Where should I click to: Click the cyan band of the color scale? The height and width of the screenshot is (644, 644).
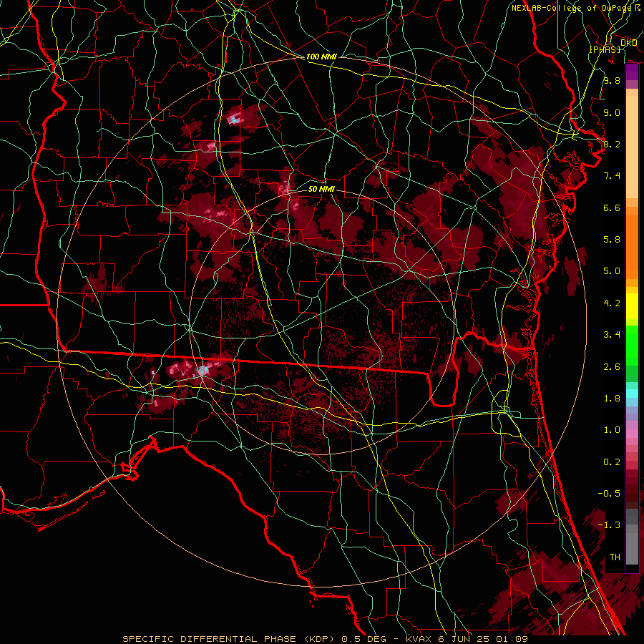[632, 394]
